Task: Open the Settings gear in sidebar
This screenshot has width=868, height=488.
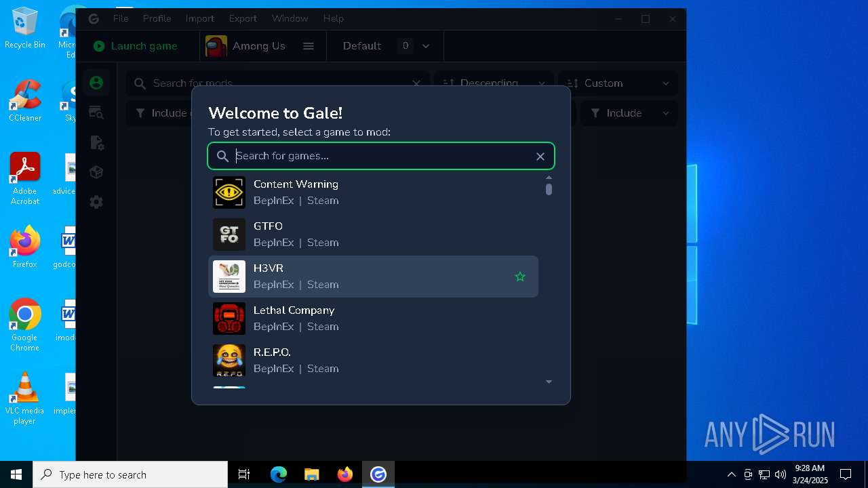Action: click(96, 202)
